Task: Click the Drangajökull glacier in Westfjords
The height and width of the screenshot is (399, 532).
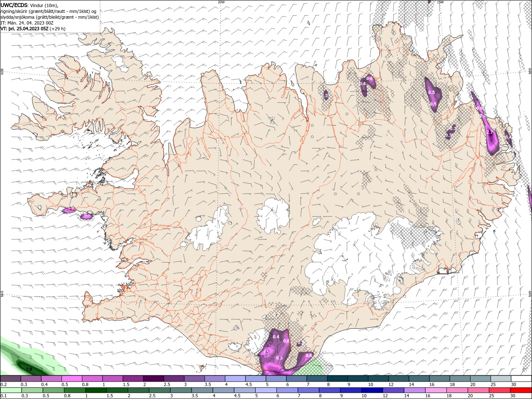Action: 121,62
